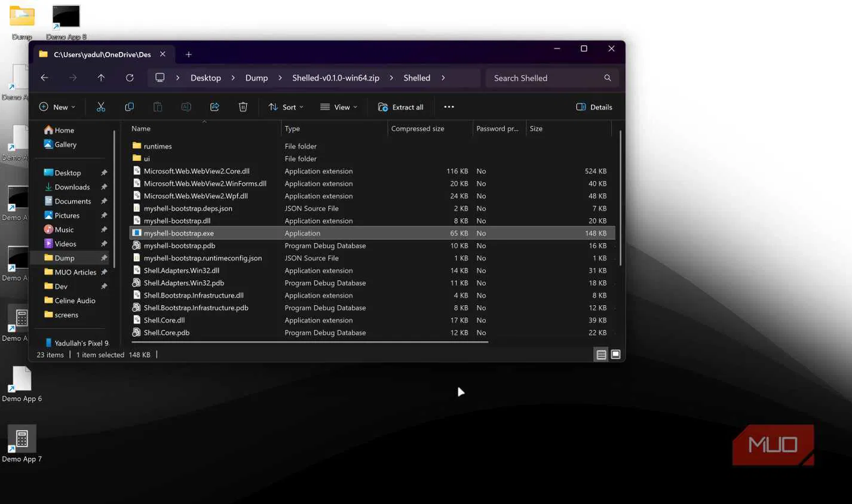Open Gallery in the navigation pane
852x504 pixels.
click(60, 145)
